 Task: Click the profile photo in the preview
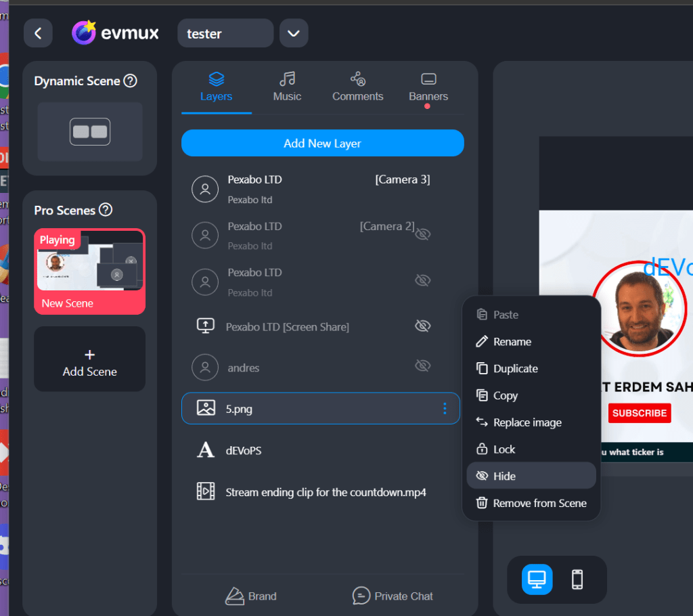pyautogui.click(x=640, y=309)
